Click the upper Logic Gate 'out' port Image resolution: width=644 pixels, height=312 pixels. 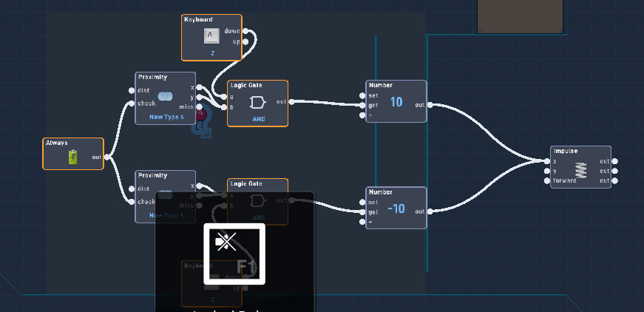click(291, 102)
